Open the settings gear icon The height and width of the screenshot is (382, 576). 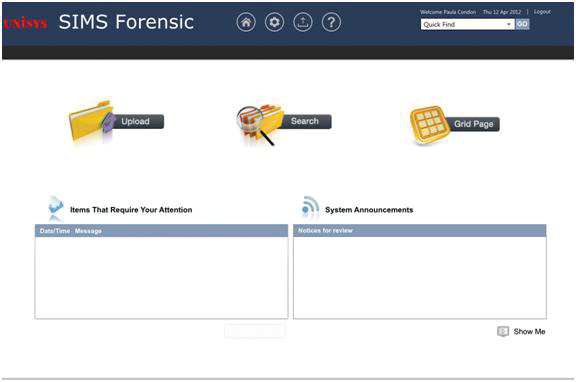click(x=274, y=22)
